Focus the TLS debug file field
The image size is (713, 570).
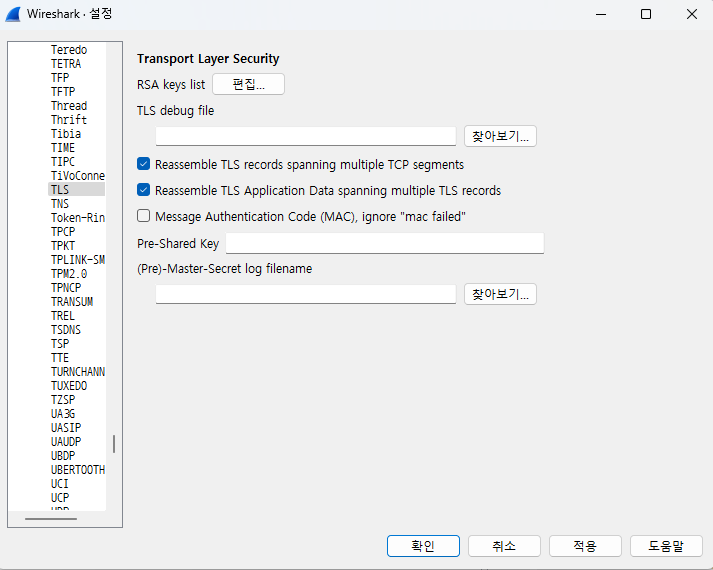pos(306,136)
